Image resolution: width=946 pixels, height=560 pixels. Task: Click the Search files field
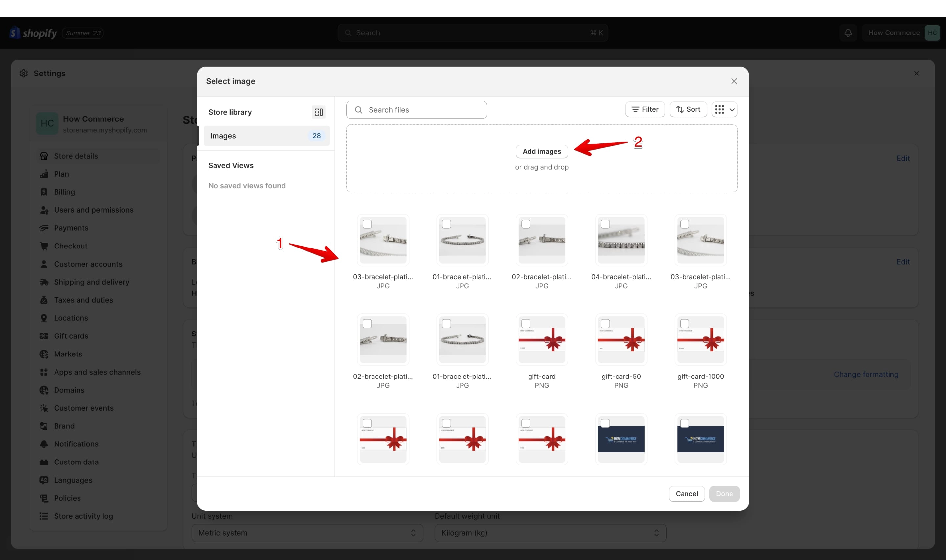tap(417, 110)
